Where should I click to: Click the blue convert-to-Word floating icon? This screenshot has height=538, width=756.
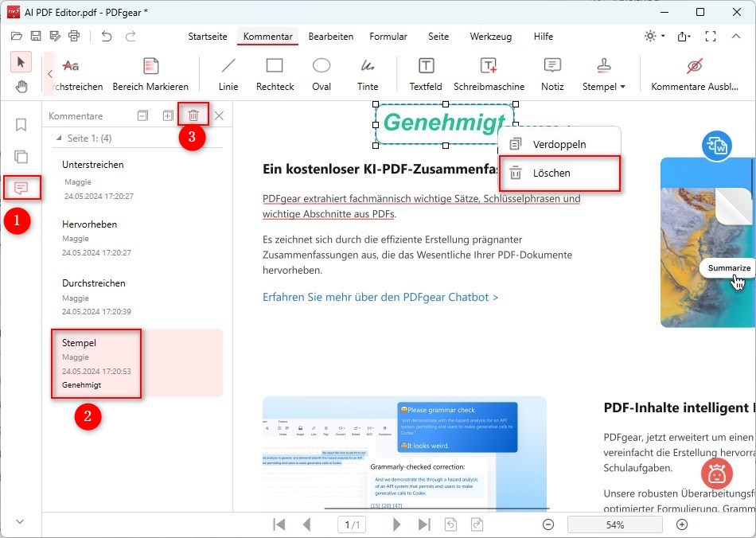[x=716, y=146]
